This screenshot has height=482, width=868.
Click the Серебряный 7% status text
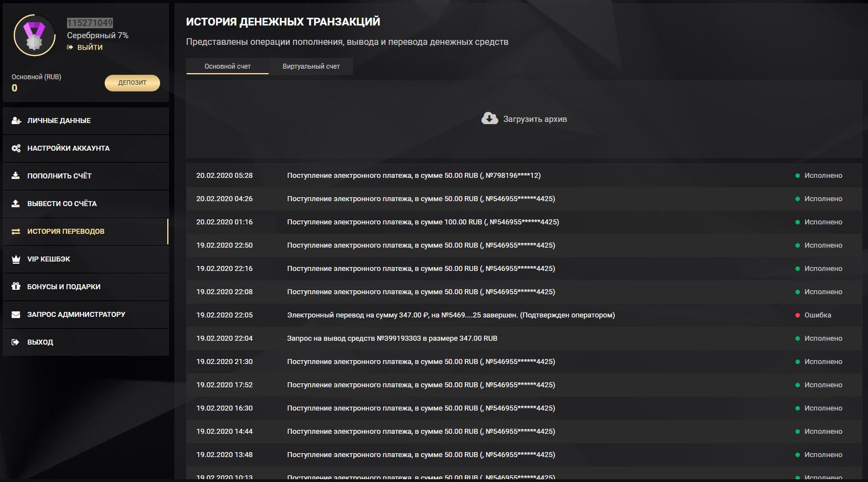click(97, 35)
